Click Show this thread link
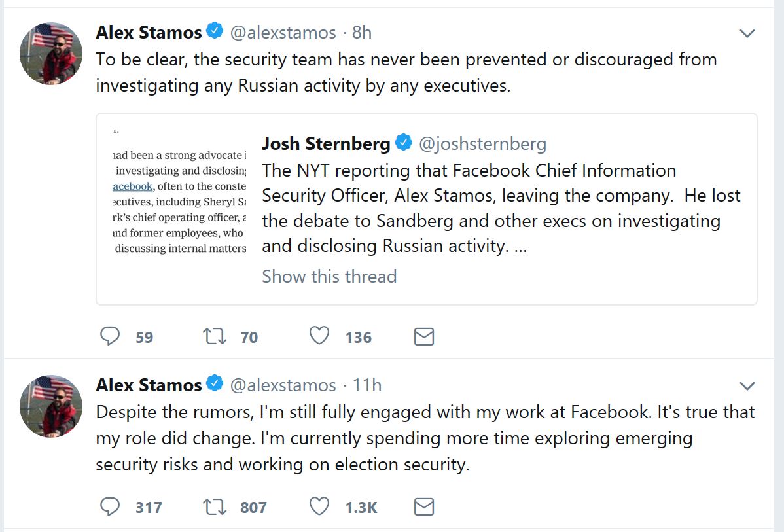 click(x=329, y=276)
